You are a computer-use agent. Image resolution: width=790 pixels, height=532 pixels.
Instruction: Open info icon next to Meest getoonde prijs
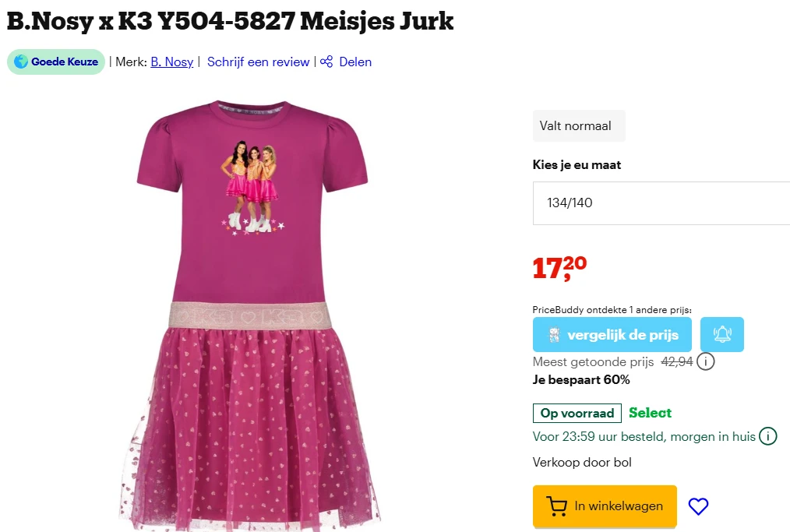[x=705, y=361]
